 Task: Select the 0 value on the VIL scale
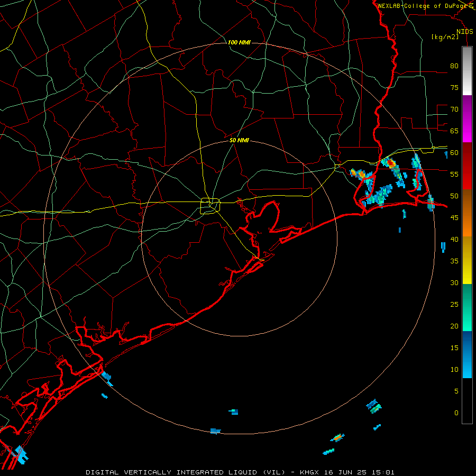(x=456, y=413)
